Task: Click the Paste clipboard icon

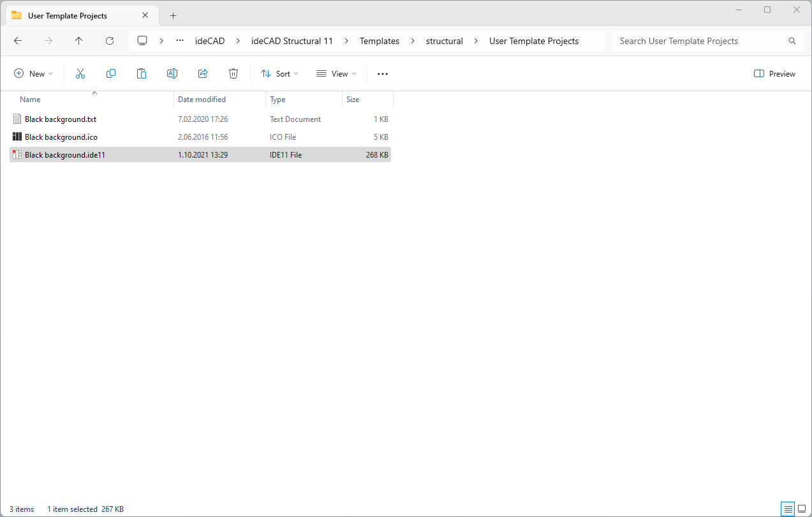Action: pyautogui.click(x=142, y=74)
